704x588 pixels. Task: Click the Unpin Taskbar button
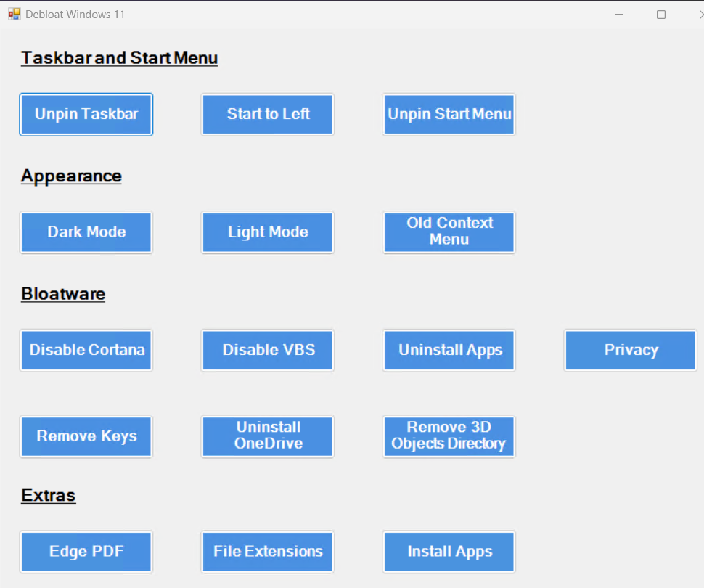[86, 114]
